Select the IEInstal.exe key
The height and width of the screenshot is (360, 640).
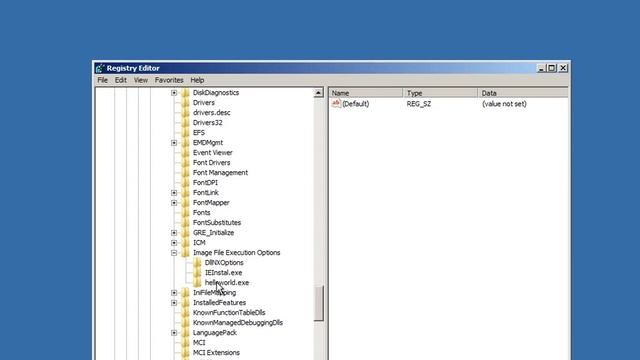(x=223, y=273)
